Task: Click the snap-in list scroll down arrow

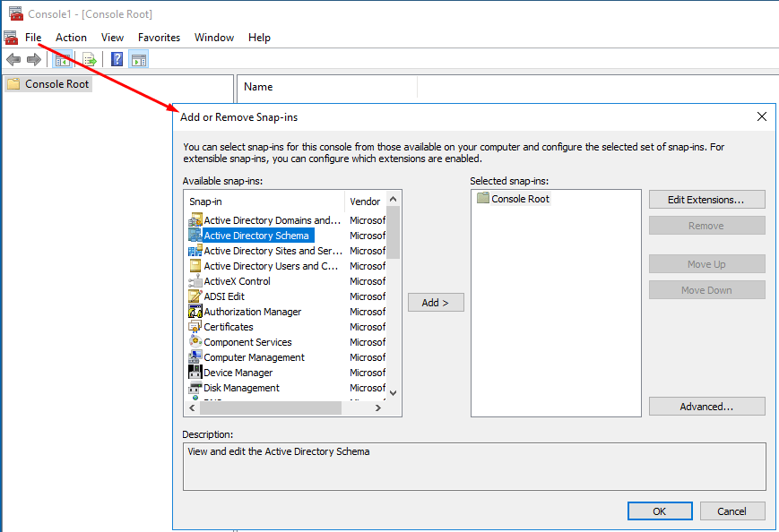Action: click(x=393, y=392)
